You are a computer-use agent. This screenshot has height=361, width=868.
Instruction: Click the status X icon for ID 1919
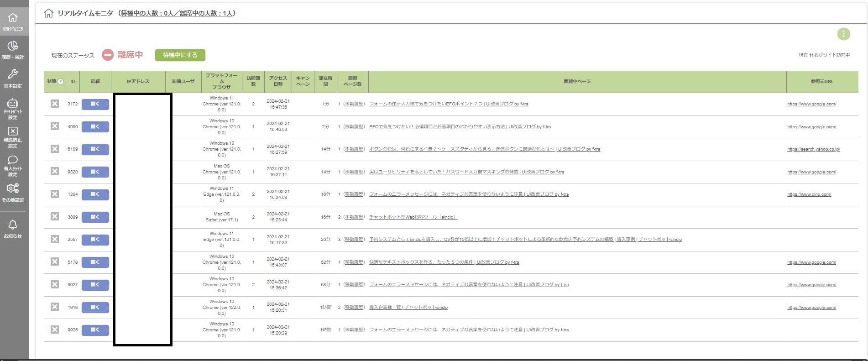coord(55,307)
